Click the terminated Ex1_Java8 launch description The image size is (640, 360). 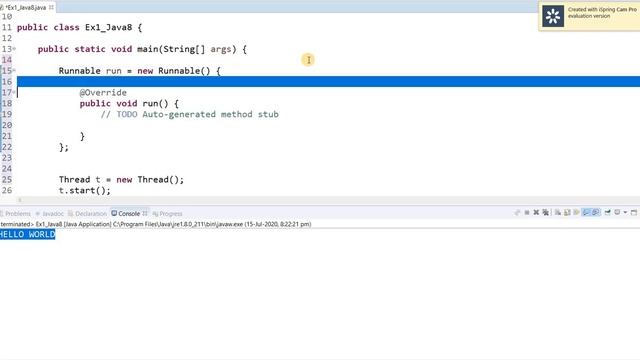pos(156,224)
